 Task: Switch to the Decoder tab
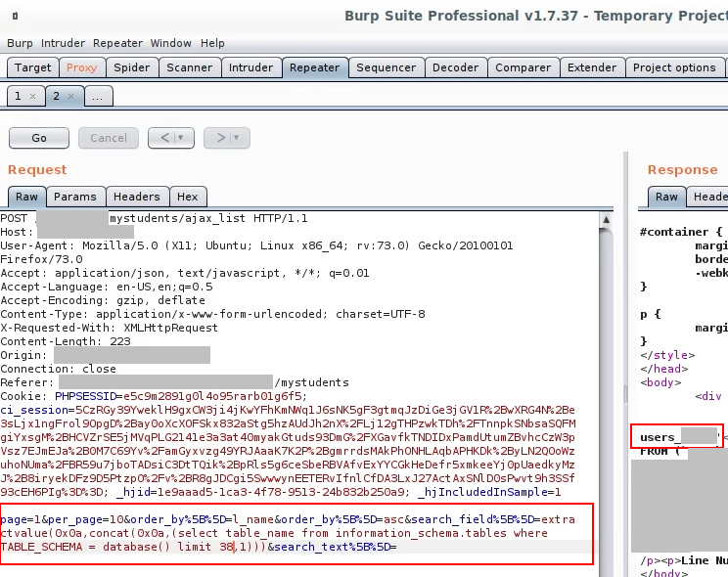pos(455,67)
